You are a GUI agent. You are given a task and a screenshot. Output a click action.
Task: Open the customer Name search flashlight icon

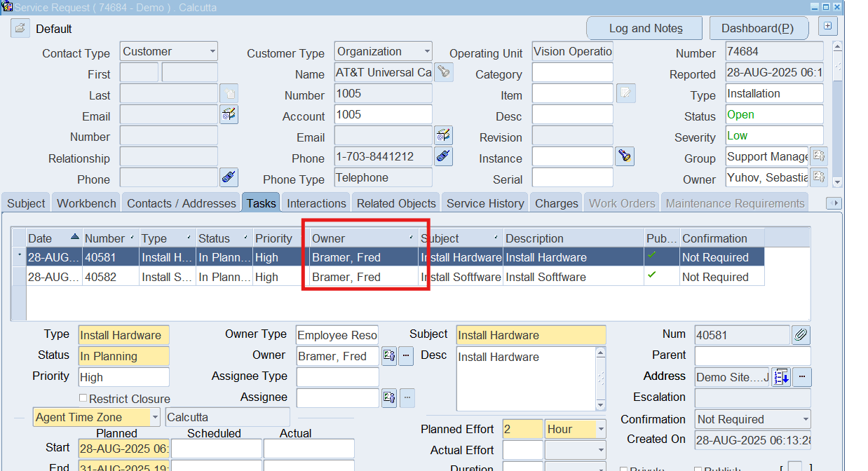[443, 71]
